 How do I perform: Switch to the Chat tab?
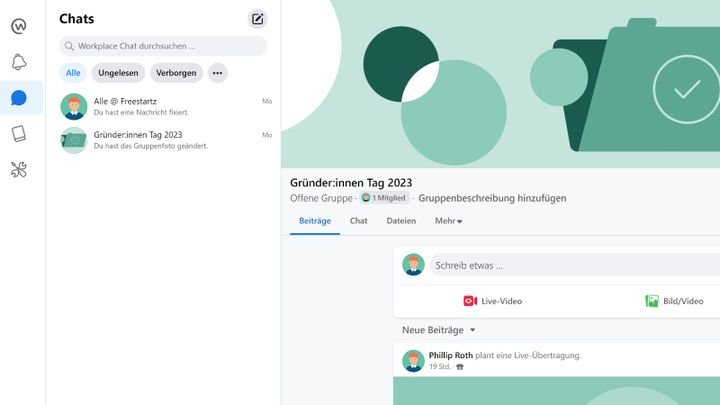pos(359,221)
